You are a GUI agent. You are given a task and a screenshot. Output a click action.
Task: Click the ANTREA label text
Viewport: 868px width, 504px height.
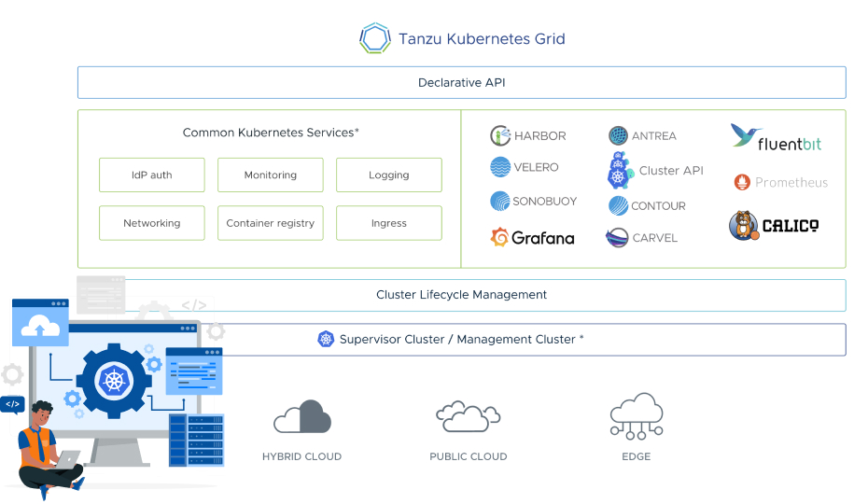pos(653,135)
